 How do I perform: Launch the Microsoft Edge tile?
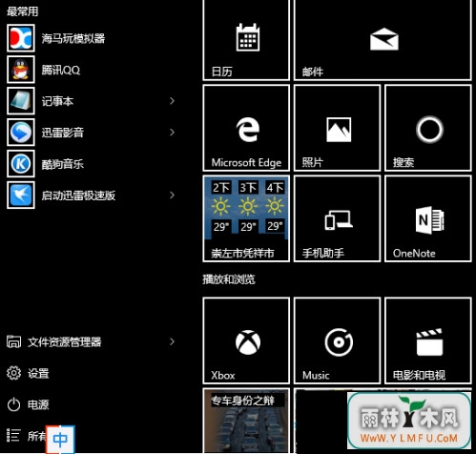pyautogui.click(x=246, y=128)
